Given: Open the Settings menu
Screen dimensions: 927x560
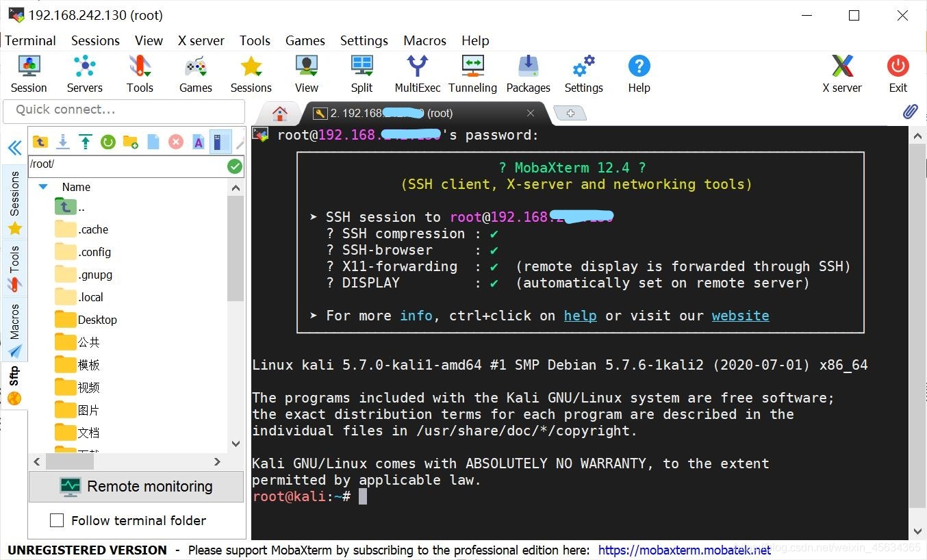Looking at the screenshot, I should [x=364, y=40].
